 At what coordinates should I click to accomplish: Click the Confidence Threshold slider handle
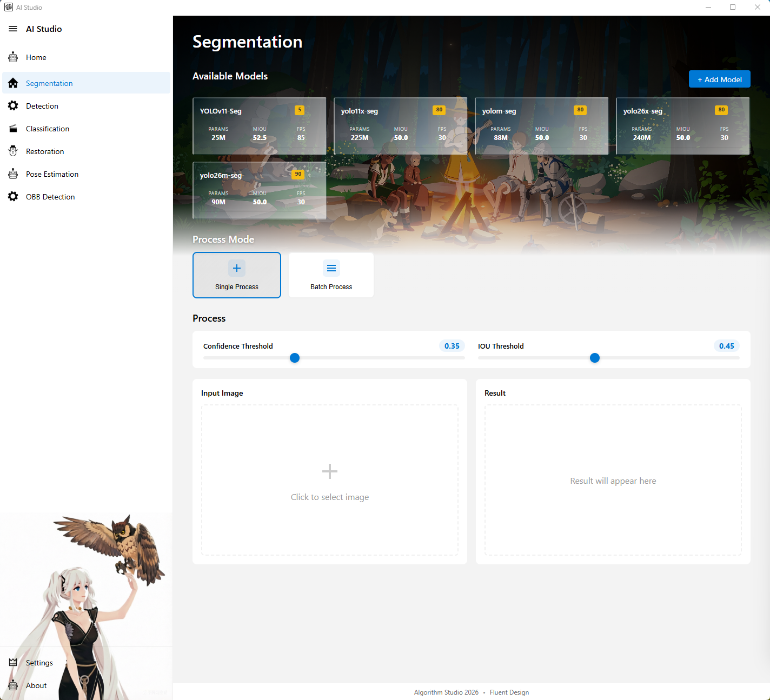tap(295, 358)
